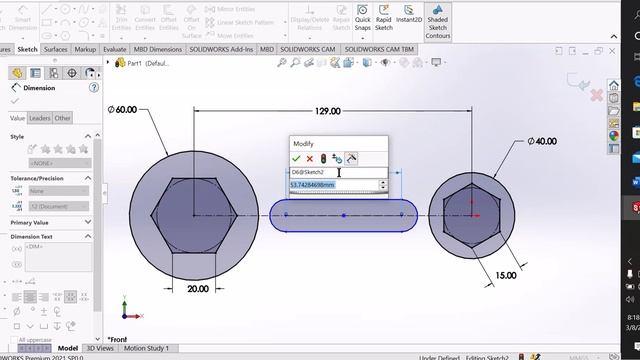Screen dimensions: 640x360
Task: Open DimXpertManager crosshair tab icon
Action: 72,73
